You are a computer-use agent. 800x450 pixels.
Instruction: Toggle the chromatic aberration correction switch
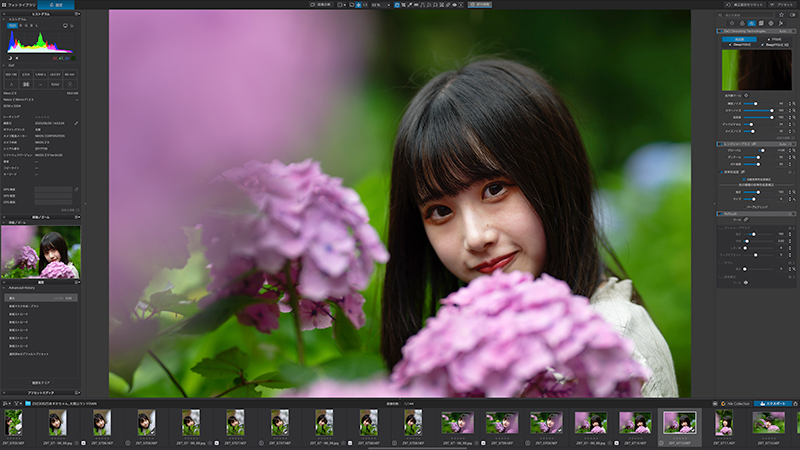(721, 172)
